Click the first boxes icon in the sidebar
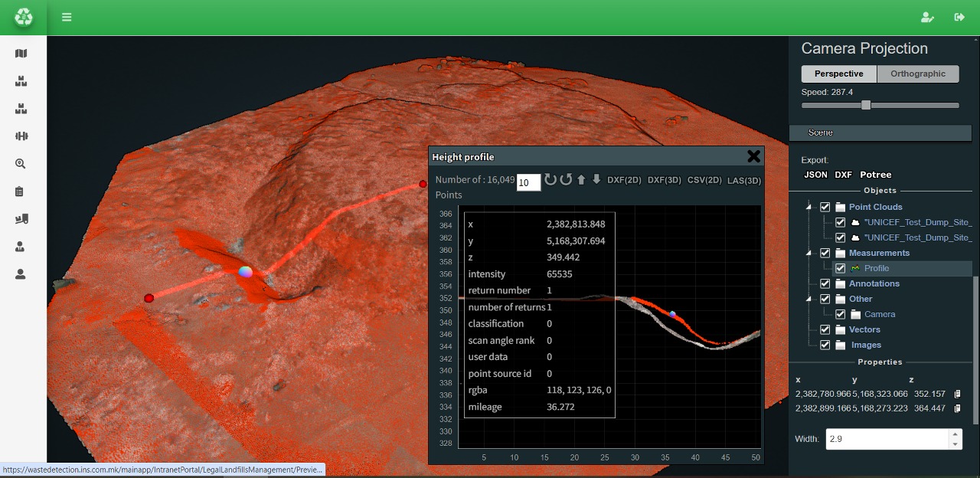Viewport: 980px width, 478px height. [x=21, y=81]
